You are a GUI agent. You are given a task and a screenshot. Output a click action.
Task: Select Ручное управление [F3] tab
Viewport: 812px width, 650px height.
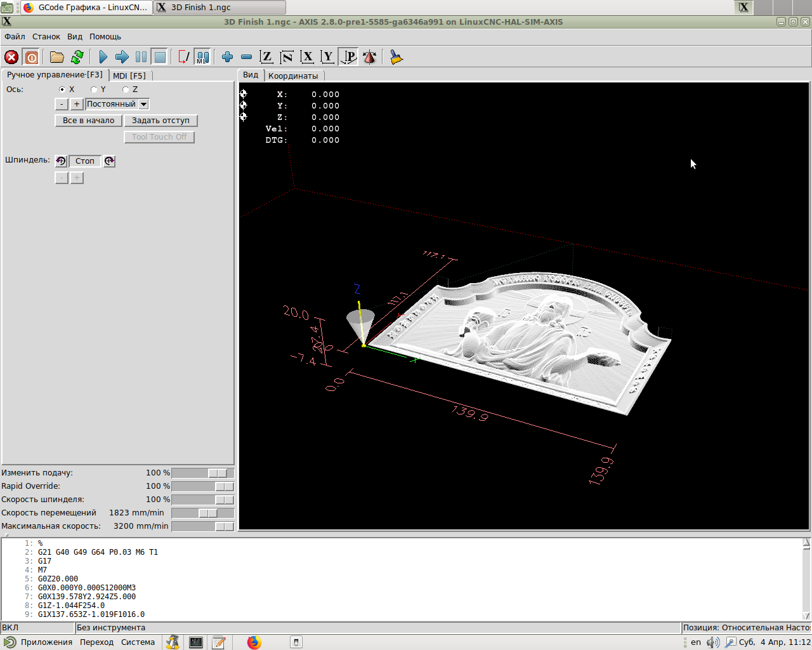point(55,75)
